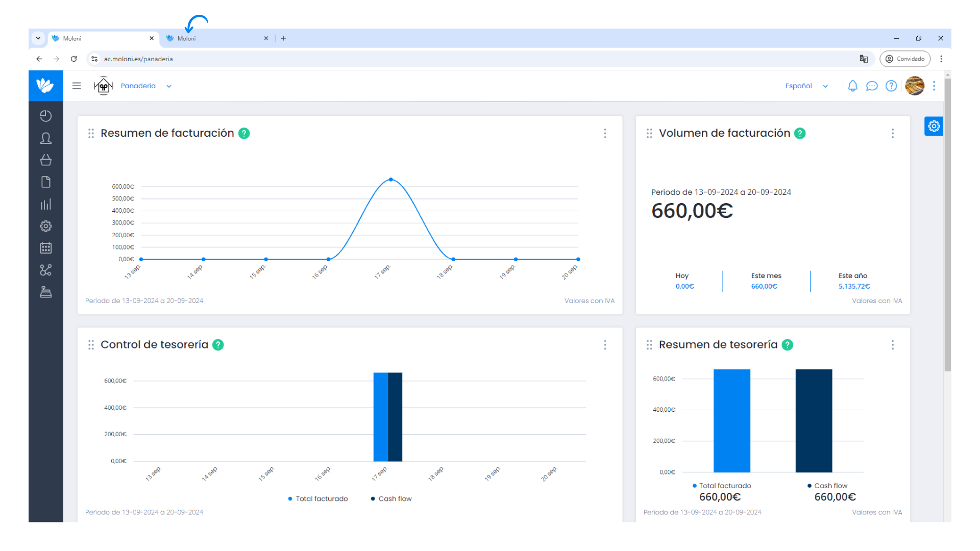Open options menu of Resumen de tesorería widget
Viewport: 980px width, 551px height.
[x=893, y=345]
